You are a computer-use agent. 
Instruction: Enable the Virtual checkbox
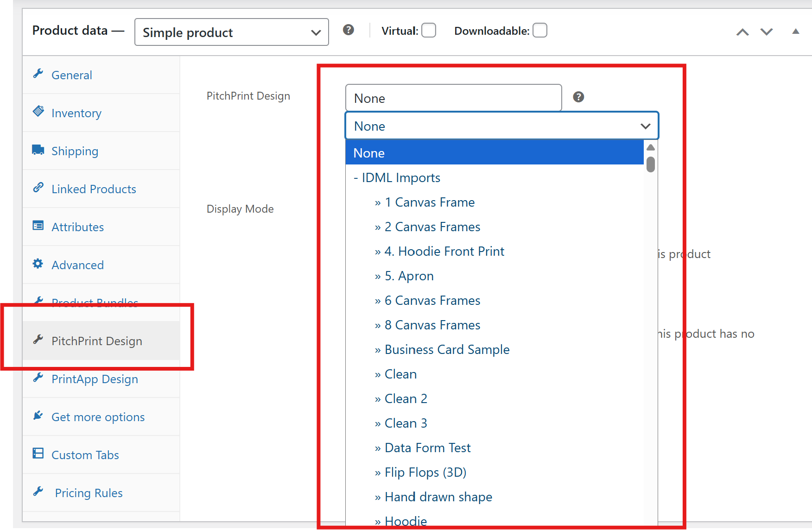pyautogui.click(x=429, y=31)
